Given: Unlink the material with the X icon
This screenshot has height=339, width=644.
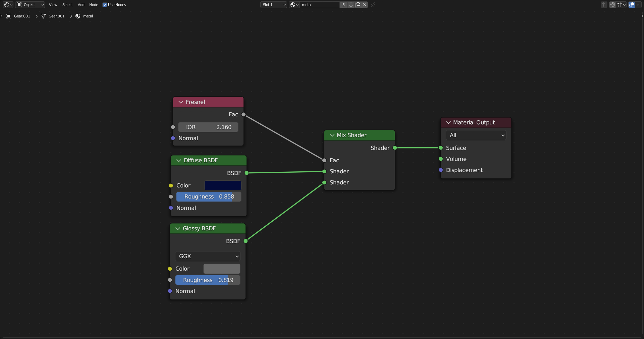Looking at the screenshot, I should tap(365, 5).
